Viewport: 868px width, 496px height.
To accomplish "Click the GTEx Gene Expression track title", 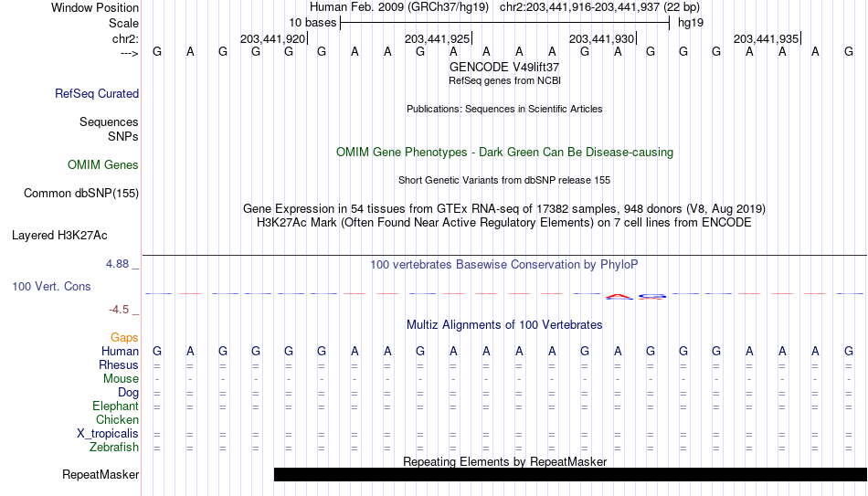I will [504, 208].
